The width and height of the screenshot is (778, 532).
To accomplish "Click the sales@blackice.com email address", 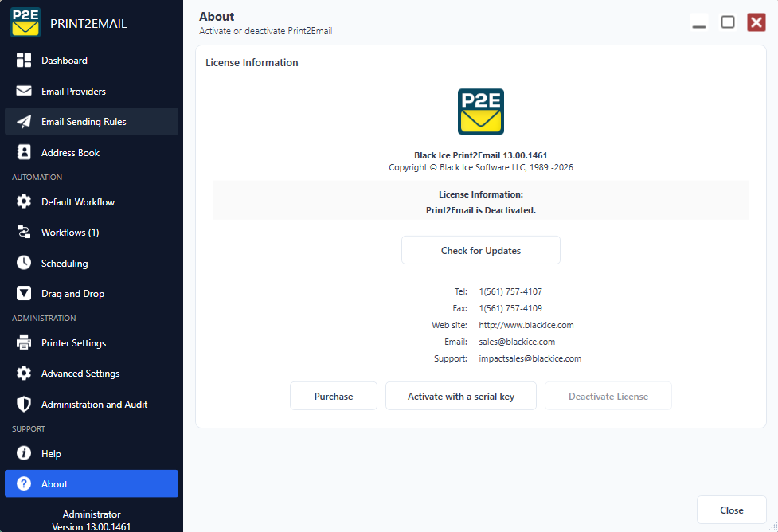I will point(517,342).
